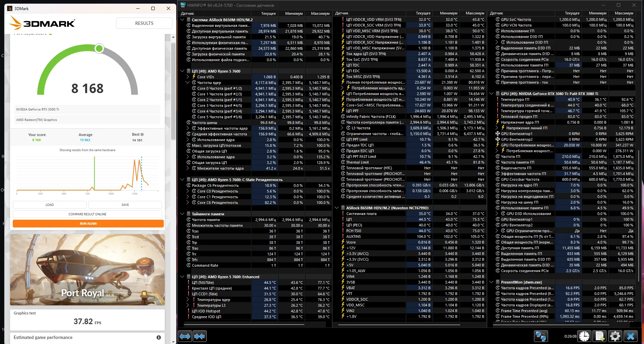Click the expand-all arrows icon in HWiNFO

185,336
